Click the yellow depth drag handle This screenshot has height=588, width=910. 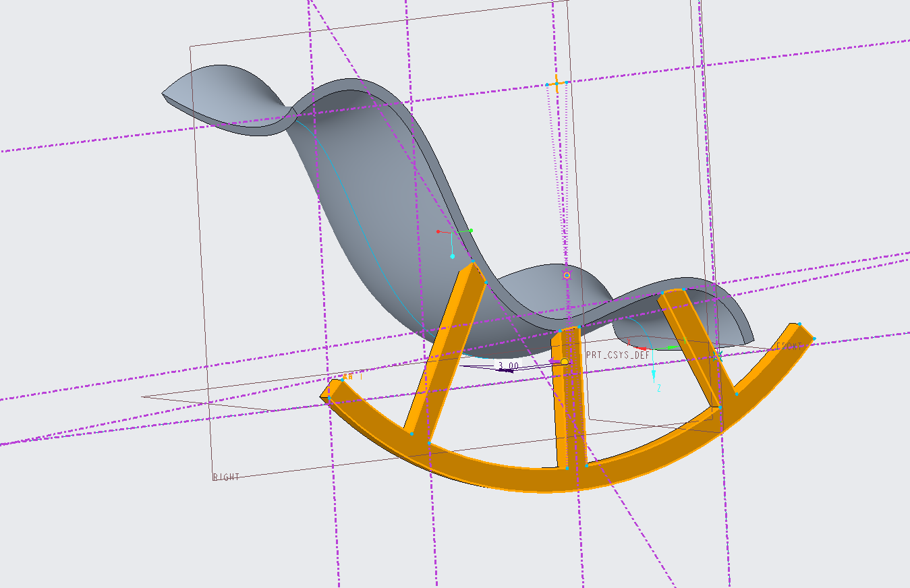coord(565,362)
